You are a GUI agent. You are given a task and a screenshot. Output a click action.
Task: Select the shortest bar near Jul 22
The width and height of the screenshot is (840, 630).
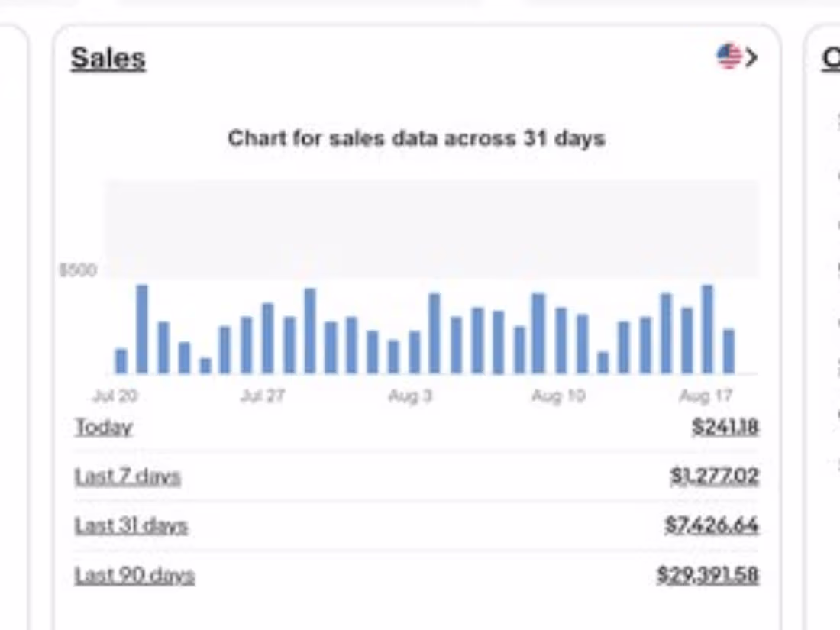[205, 364]
